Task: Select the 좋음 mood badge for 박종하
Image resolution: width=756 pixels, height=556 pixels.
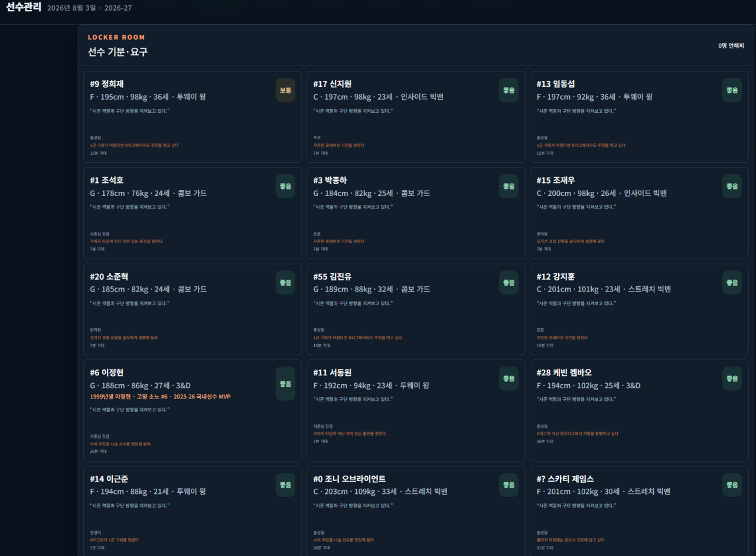Action: [x=509, y=186]
